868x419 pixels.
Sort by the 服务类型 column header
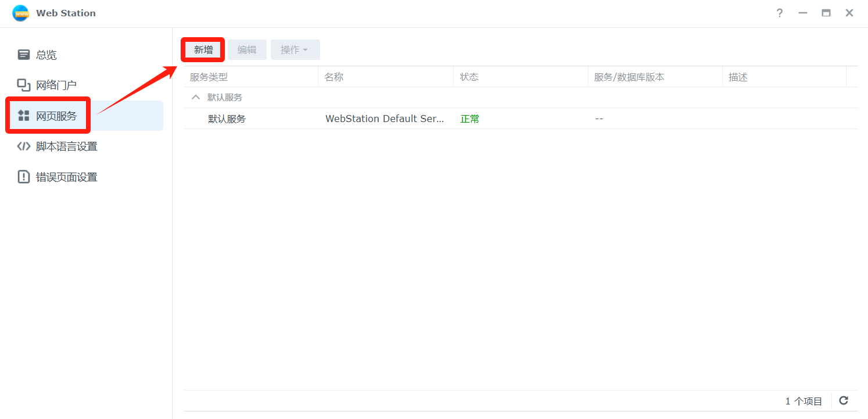pos(209,77)
